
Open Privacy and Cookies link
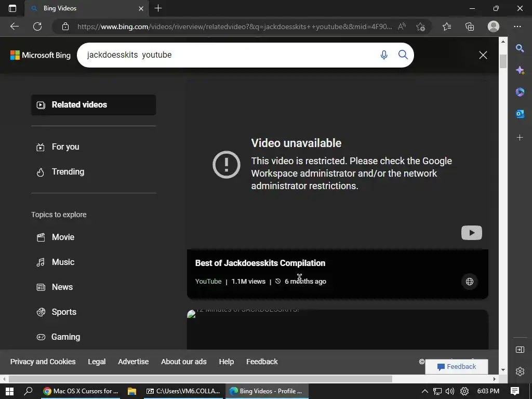click(43, 362)
